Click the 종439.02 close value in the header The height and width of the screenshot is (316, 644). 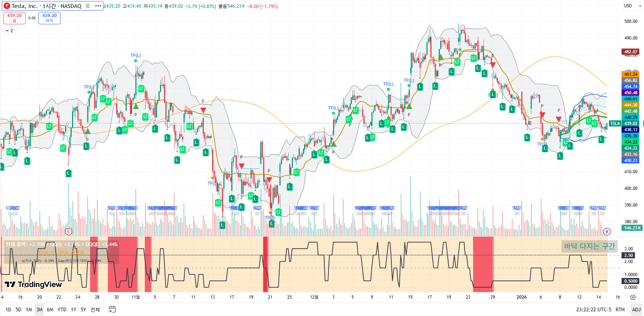point(174,6)
